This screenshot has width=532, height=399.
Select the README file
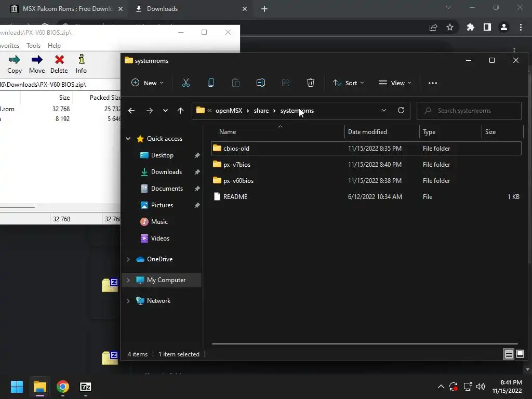tap(366, 197)
